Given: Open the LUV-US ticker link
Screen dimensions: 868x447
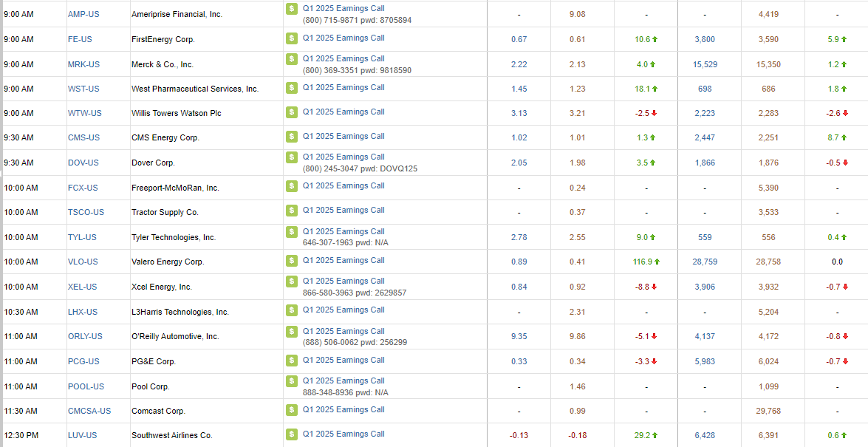Looking at the screenshot, I should (x=83, y=435).
